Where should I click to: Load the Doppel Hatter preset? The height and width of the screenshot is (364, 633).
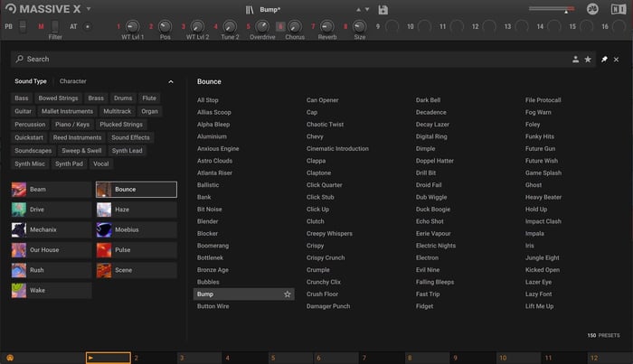(435, 161)
